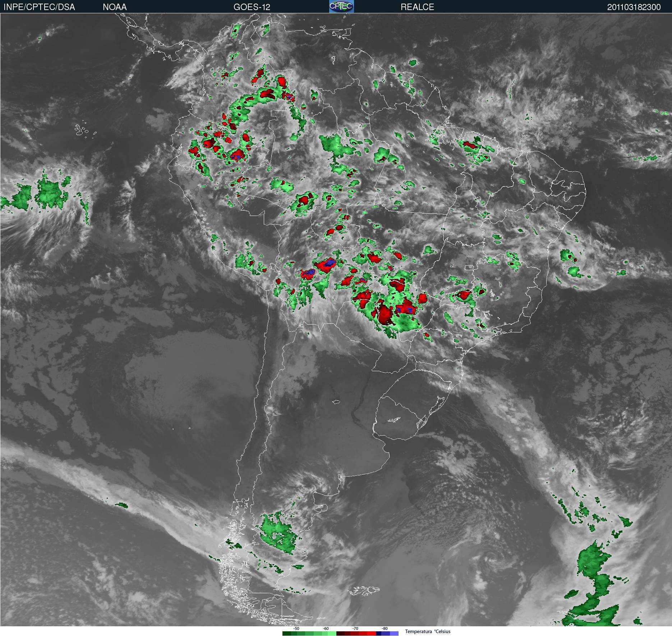The image size is (672, 636).
Task: Click the -70 legend value
Action: [x=355, y=628]
